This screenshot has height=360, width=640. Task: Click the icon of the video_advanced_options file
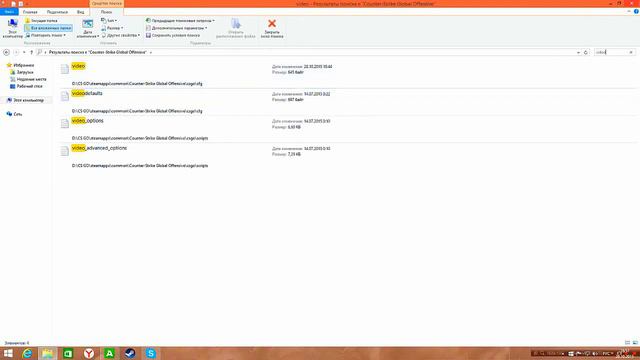(x=64, y=151)
